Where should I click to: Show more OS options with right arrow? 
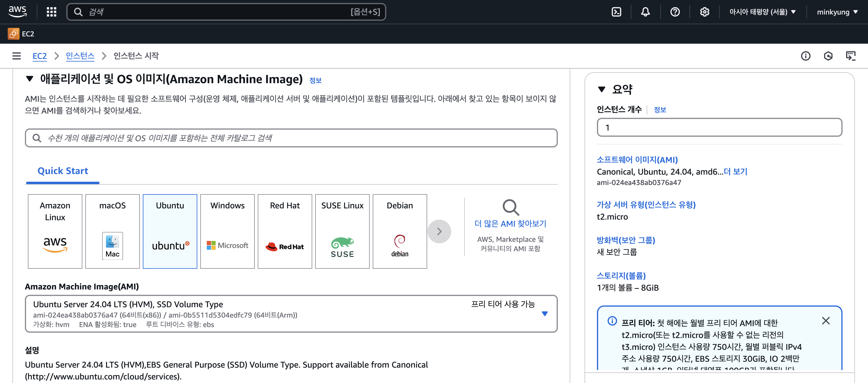click(439, 231)
